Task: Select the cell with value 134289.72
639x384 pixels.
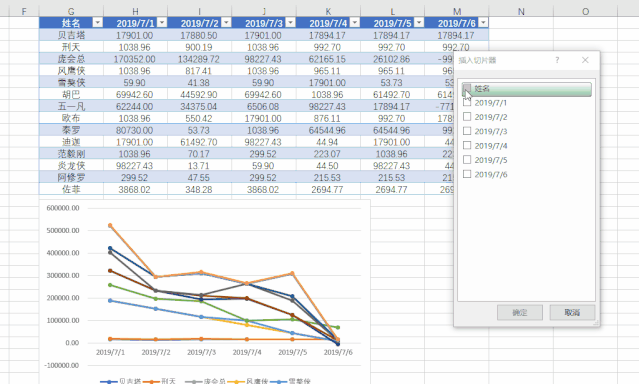Action: point(199,59)
